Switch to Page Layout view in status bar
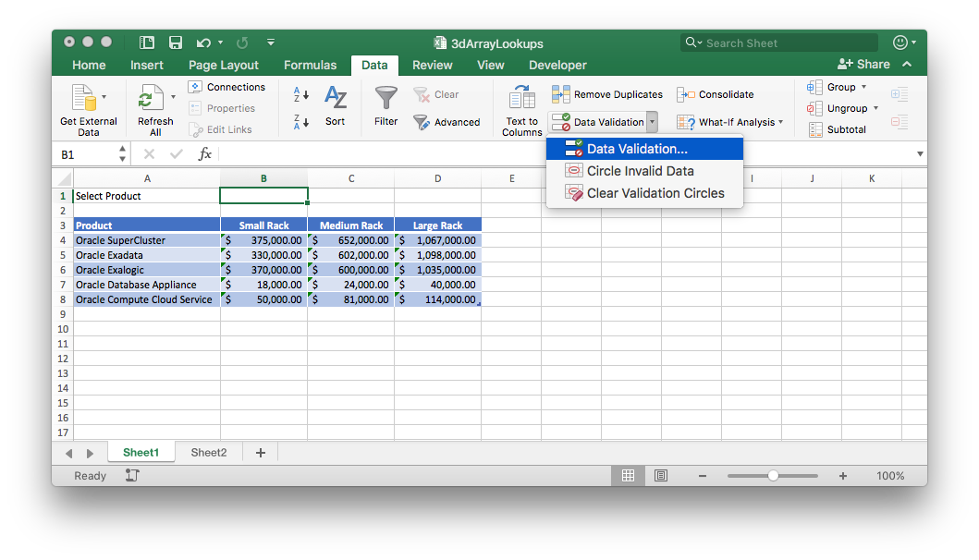Image resolution: width=979 pixels, height=560 pixels. 661,476
